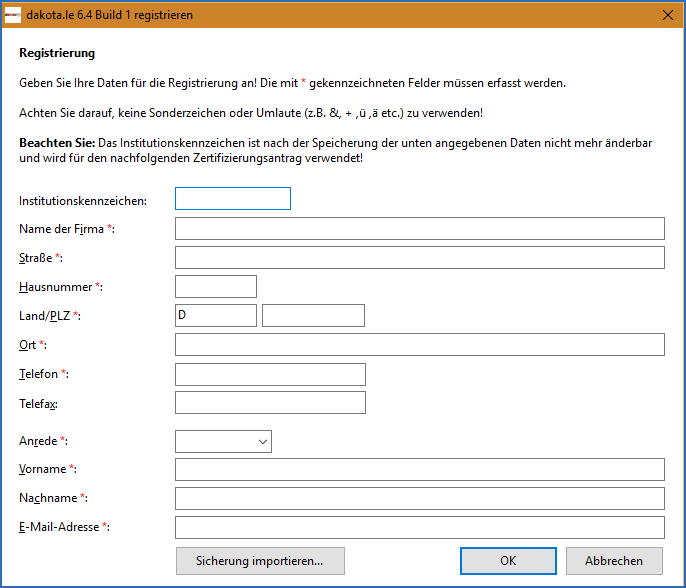
Task: Open the Anrede dropdown list
Action: 223,441
